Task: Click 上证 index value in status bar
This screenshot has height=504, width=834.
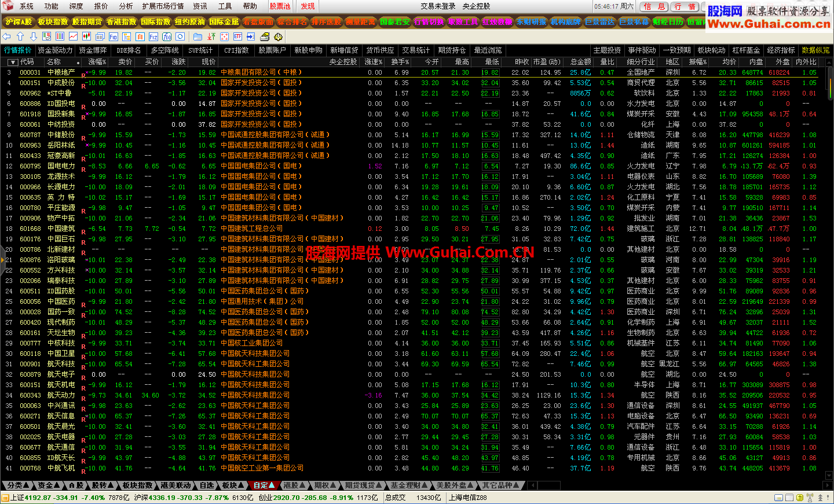Action: click(x=38, y=498)
